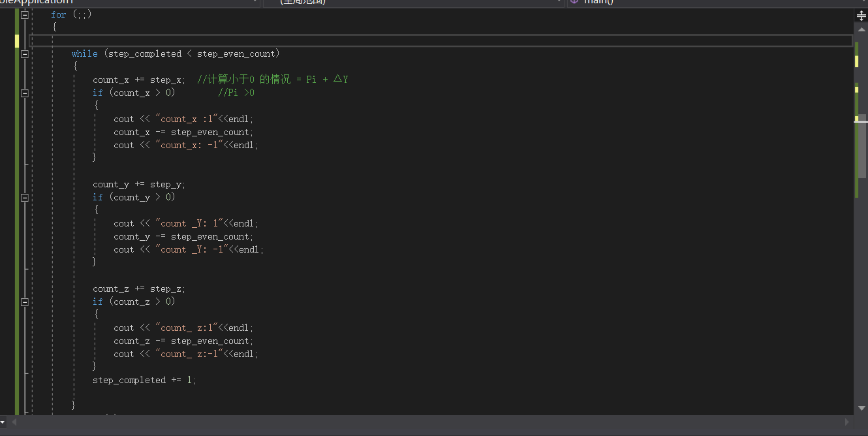This screenshot has width=868, height=436.
Task: Click the 'while' keyword
Action: click(x=85, y=54)
